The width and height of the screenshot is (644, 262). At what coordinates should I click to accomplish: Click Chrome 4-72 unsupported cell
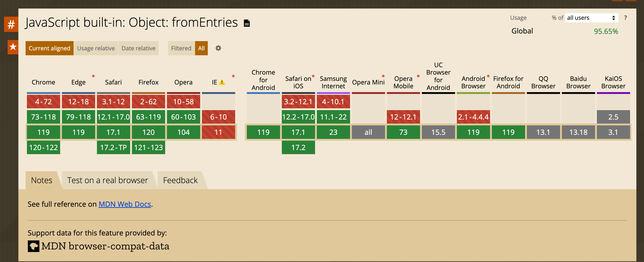44,102
